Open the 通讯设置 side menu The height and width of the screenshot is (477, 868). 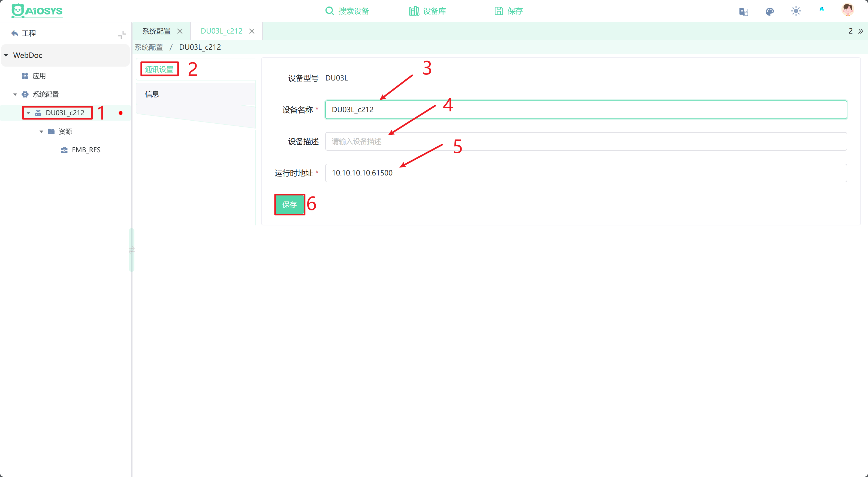click(x=159, y=69)
